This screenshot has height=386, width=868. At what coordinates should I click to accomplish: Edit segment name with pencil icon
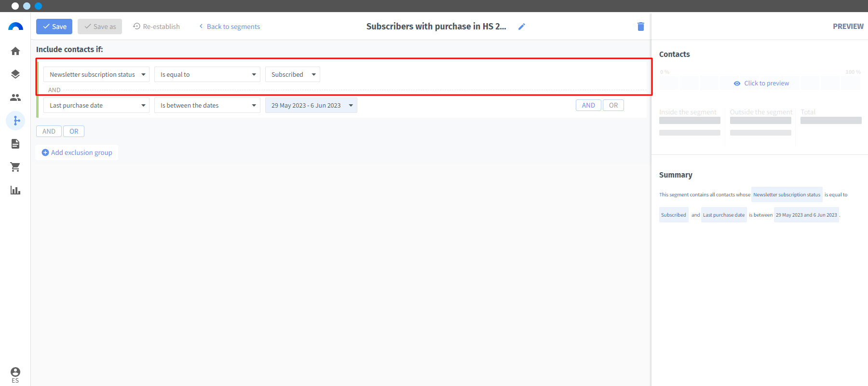(522, 27)
